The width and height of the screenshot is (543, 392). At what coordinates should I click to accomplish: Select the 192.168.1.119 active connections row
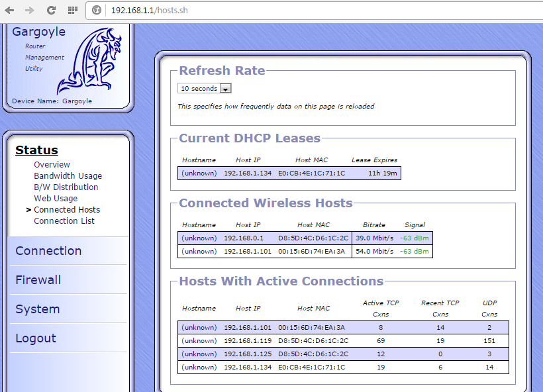tap(343, 340)
